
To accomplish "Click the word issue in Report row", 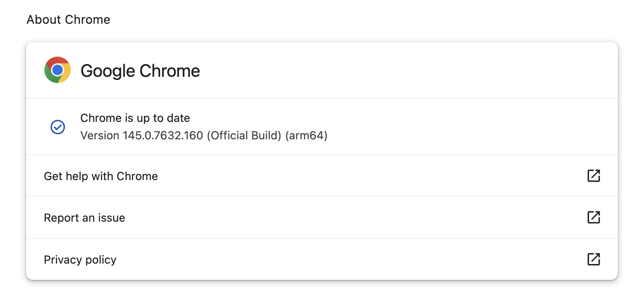I will click(x=112, y=218).
